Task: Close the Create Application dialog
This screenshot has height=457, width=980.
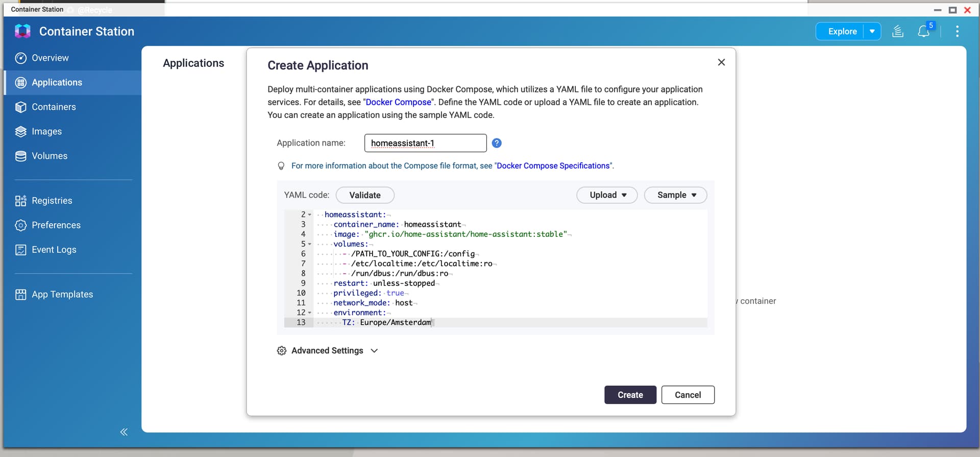Action: pos(721,62)
